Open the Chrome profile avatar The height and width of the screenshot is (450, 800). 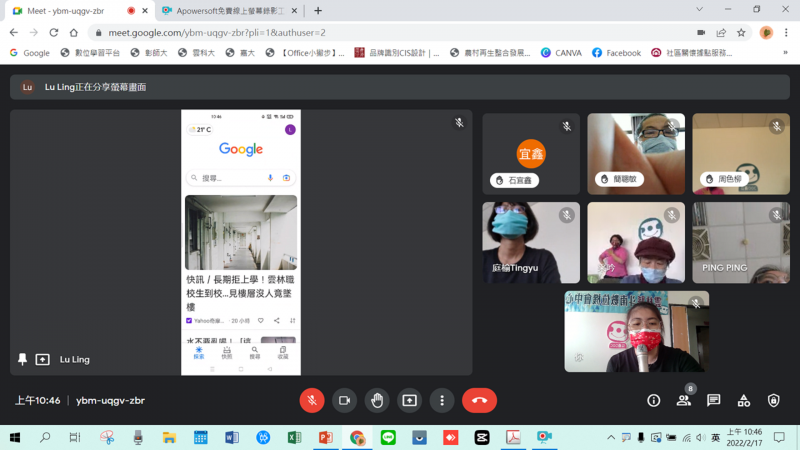point(766,33)
